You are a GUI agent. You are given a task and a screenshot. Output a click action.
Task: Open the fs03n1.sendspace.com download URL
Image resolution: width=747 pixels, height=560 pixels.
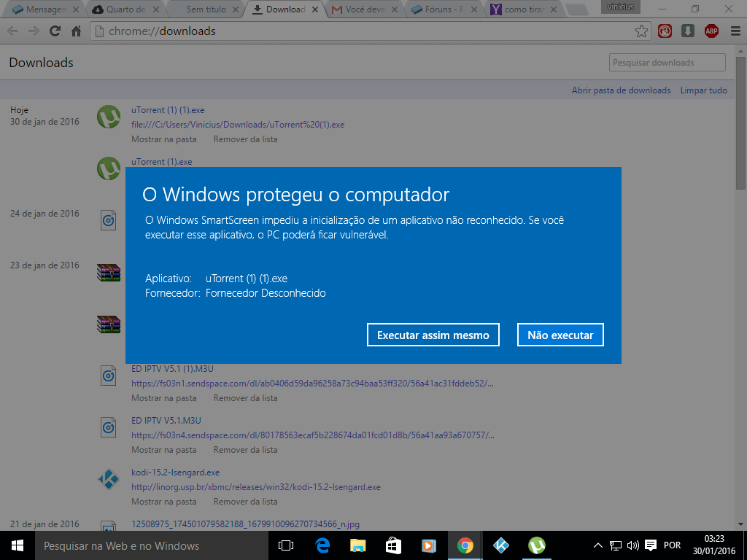tap(312, 384)
